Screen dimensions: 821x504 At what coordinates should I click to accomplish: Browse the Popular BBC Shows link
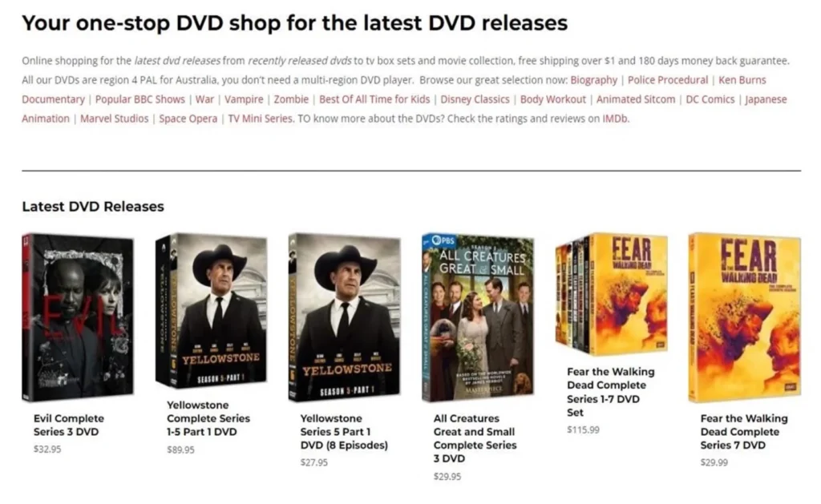coord(140,99)
